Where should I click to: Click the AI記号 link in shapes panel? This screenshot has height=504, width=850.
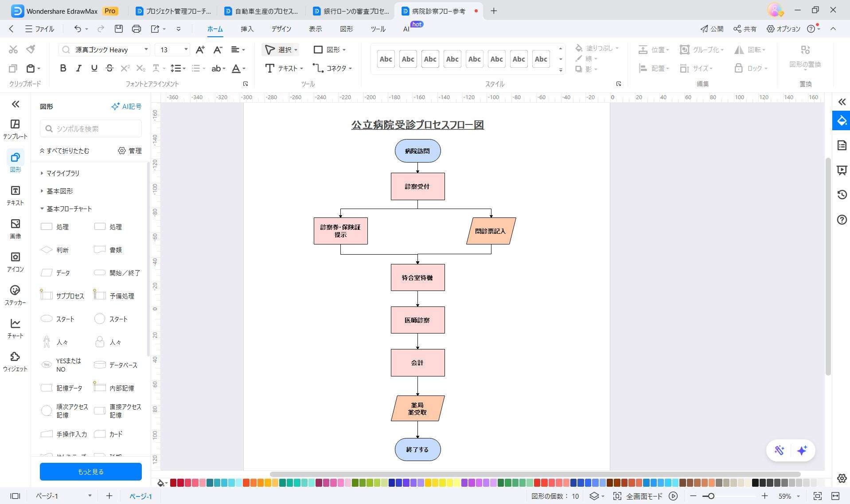coord(126,106)
